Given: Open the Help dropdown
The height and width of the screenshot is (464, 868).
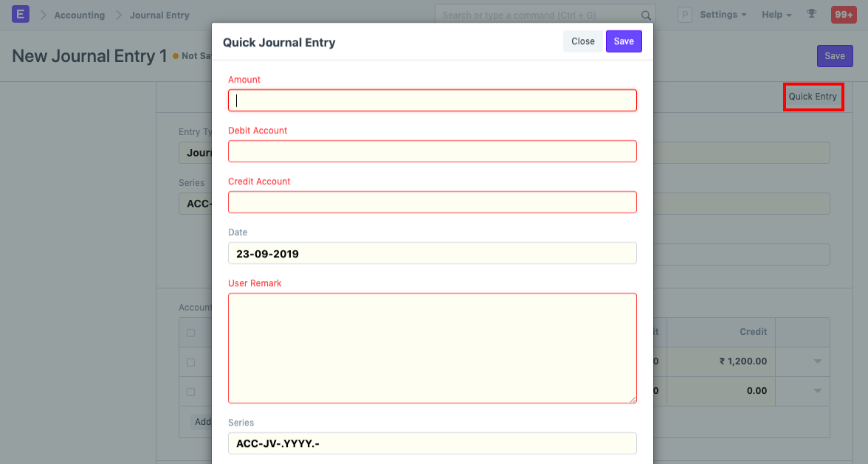Looking at the screenshot, I should 776,14.
